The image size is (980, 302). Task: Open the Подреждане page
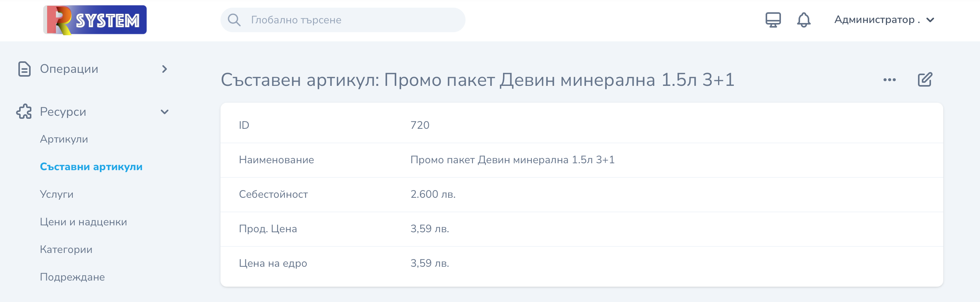click(72, 277)
